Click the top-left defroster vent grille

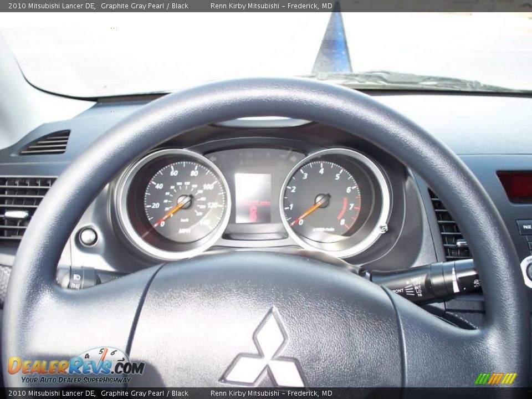[46, 143]
